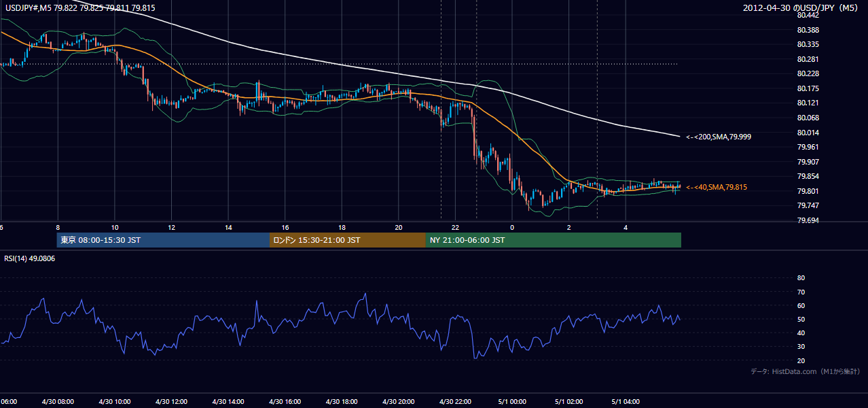Select the 200 SMA label 79.999
Screen dimensions: 868x408
tap(719, 137)
